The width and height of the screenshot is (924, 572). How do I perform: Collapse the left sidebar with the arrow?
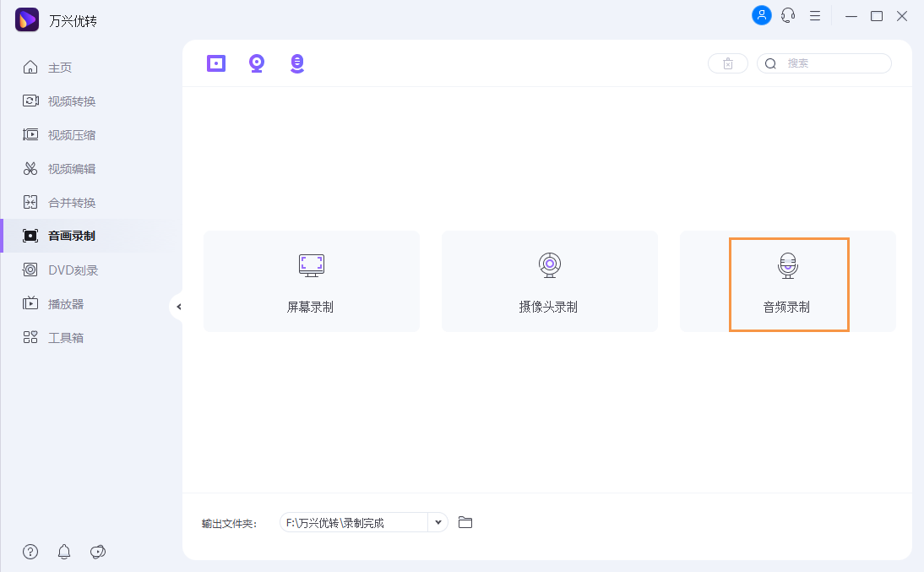click(x=179, y=308)
